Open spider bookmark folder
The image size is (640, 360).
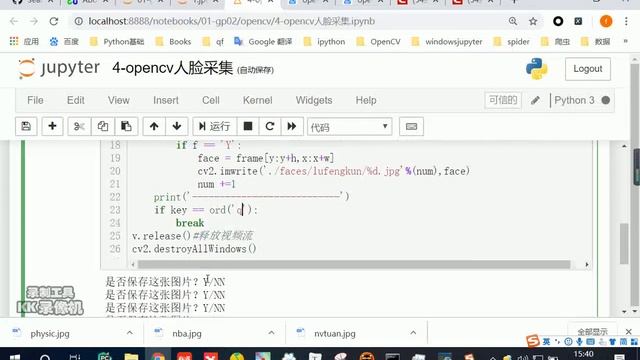click(511, 41)
